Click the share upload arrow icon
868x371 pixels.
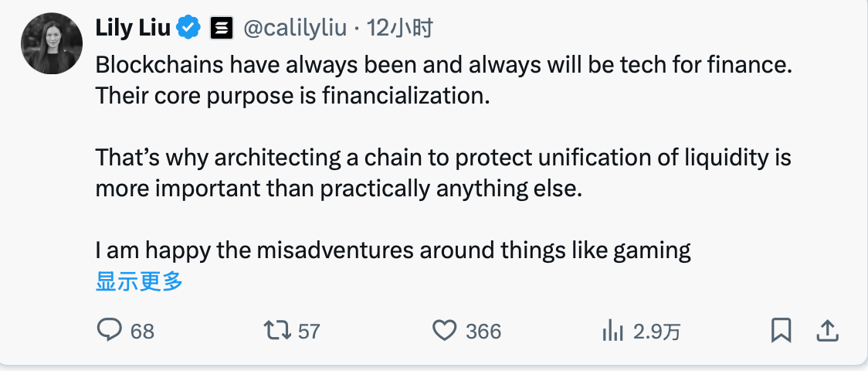(x=827, y=331)
